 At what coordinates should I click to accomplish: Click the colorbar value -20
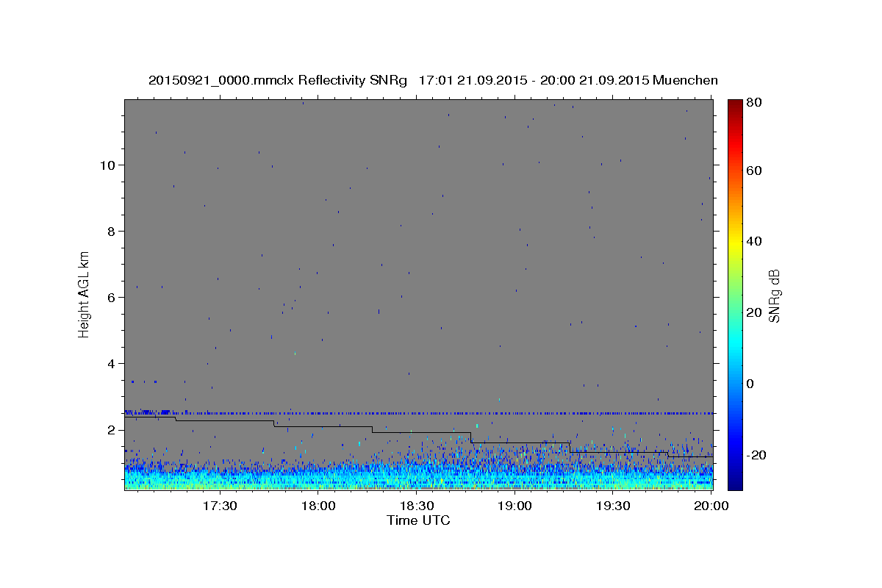757,455
